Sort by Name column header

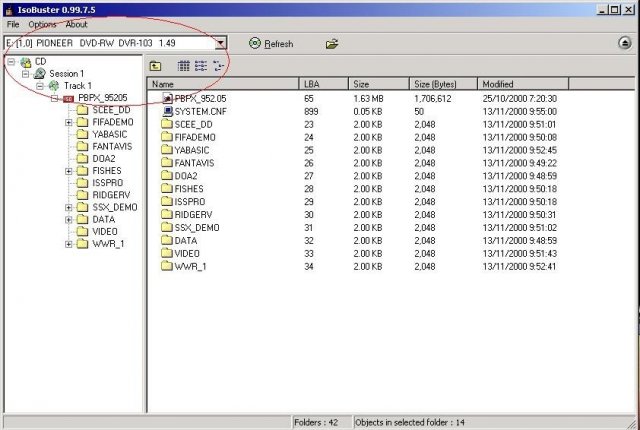tap(223, 84)
